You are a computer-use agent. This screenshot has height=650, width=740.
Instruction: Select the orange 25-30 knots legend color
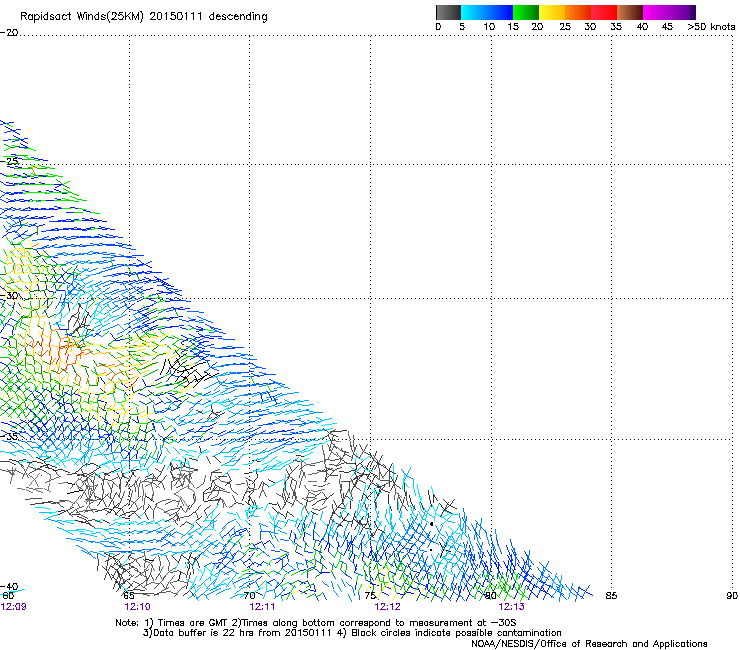point(578,12)
